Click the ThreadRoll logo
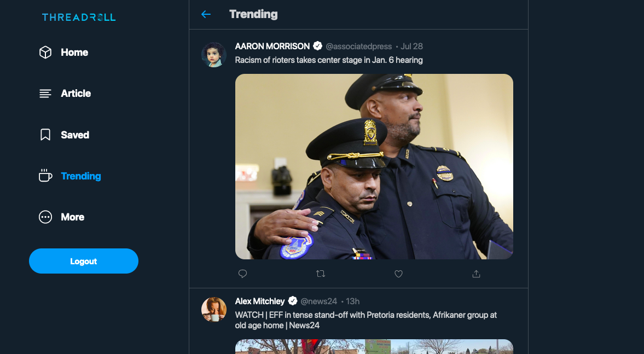 79,17
